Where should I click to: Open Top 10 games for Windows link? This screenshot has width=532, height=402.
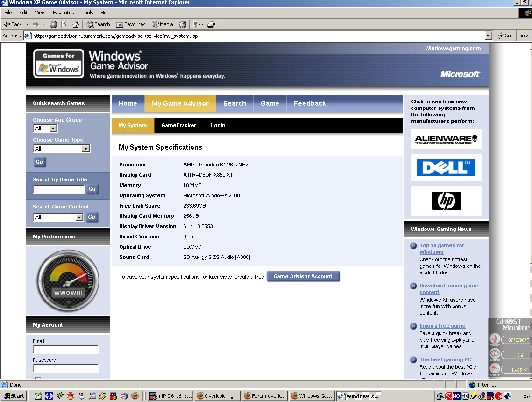442,249
